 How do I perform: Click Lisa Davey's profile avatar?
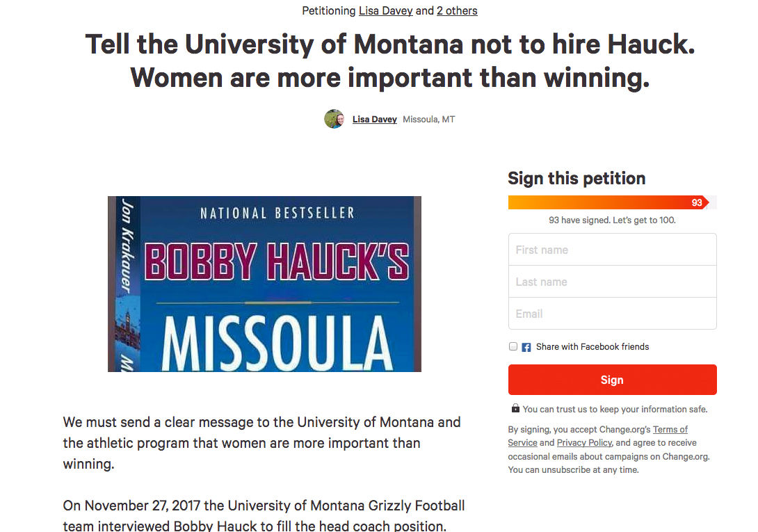[334, 119]
